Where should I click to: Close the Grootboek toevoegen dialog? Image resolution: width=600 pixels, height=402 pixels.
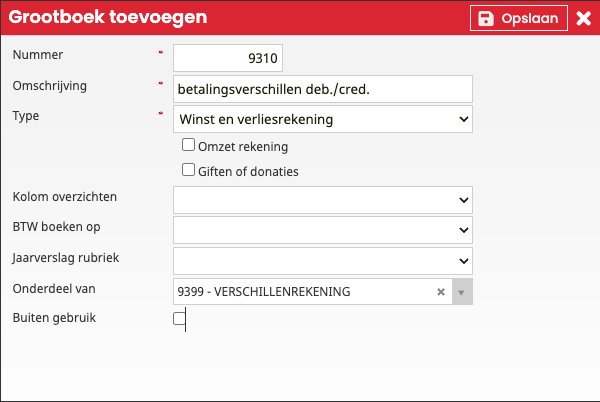[584, 18]
